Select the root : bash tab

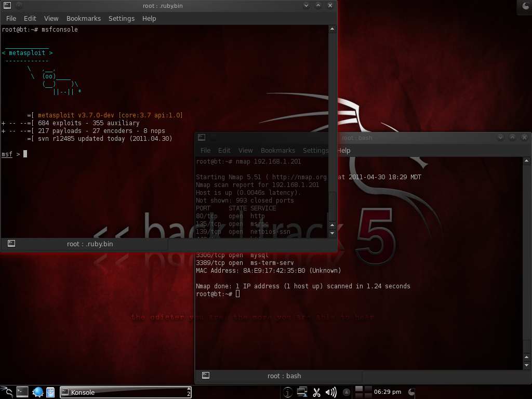click(284, 376)
